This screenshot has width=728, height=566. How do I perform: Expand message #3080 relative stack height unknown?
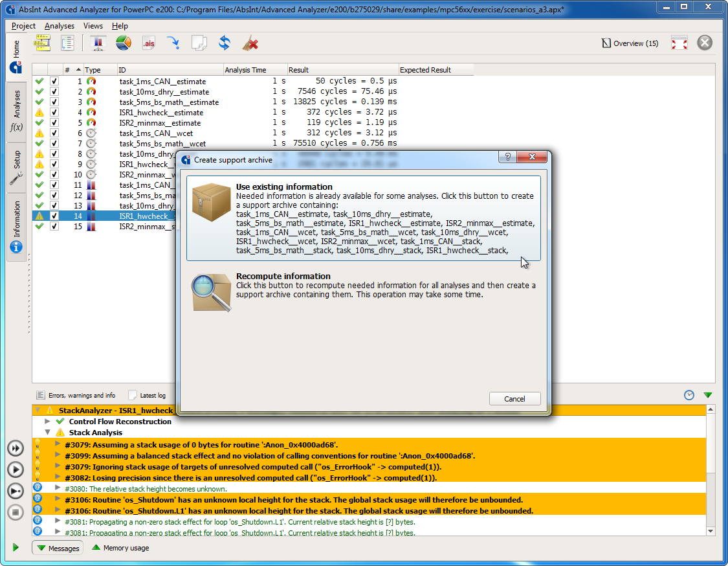57,488
